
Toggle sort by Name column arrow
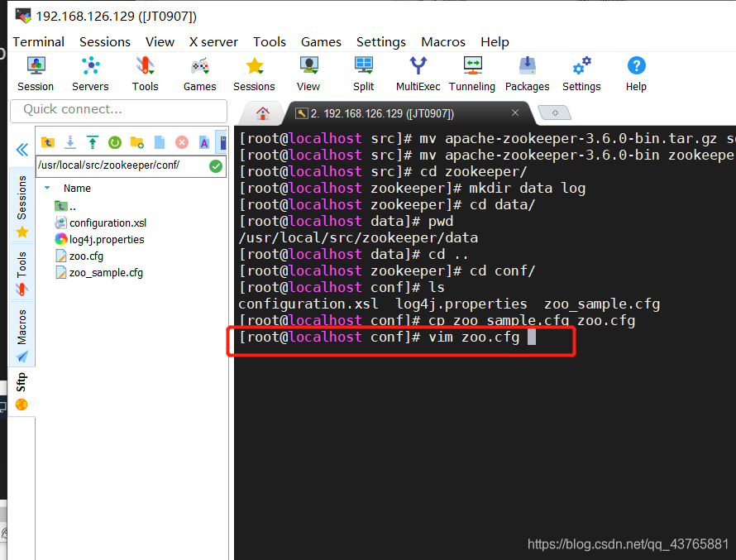[x=47, y=188]
